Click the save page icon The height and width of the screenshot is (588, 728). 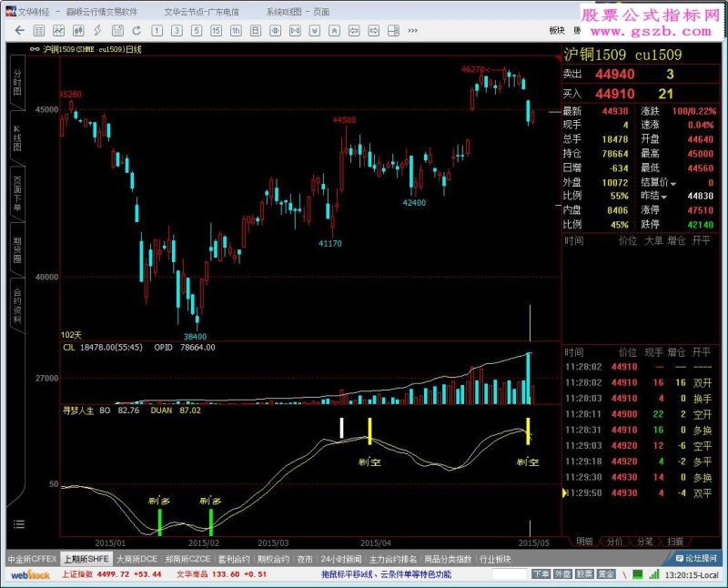point(117,31)
